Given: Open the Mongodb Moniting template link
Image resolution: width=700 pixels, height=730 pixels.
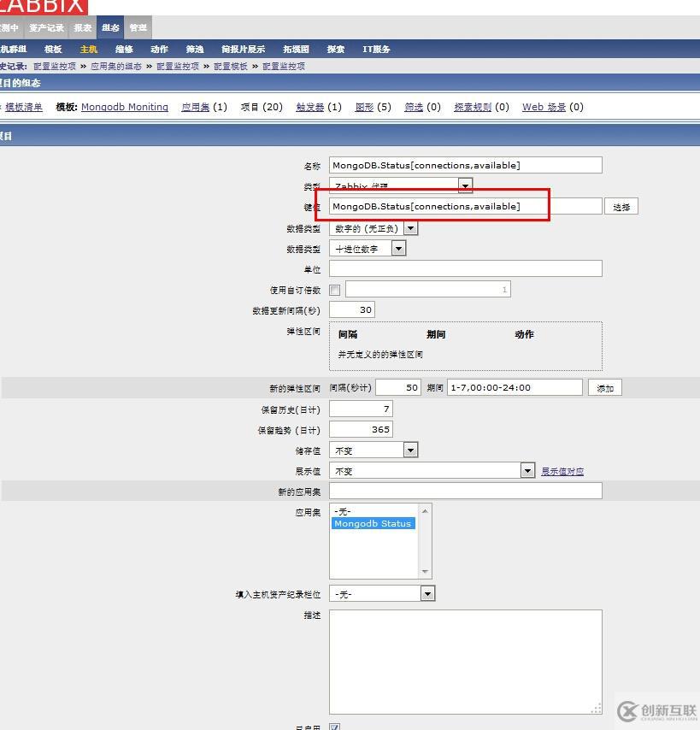Looking at the screenshot, I should pos(125,107).
